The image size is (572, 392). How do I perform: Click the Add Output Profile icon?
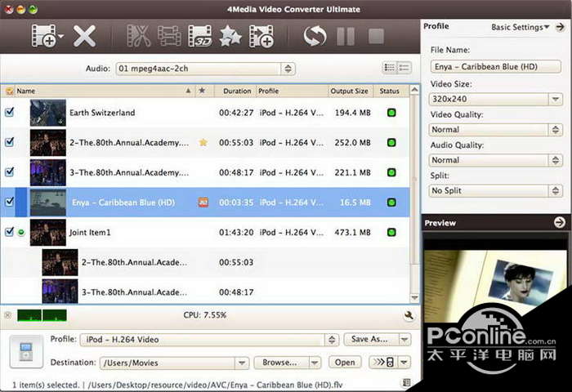[x=261, y=36]
